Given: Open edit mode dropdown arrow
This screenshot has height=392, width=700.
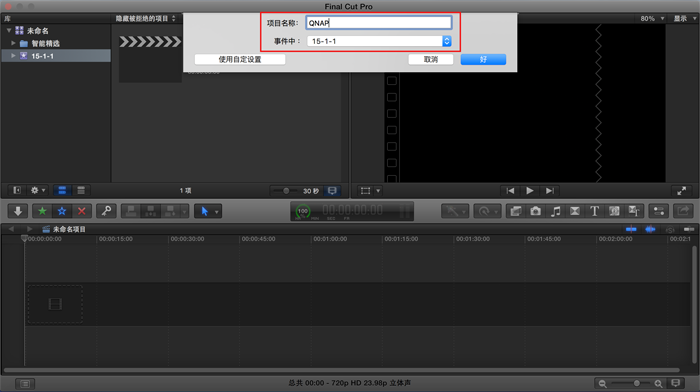Looking at the screenshot, I should [x=184, y=212].
